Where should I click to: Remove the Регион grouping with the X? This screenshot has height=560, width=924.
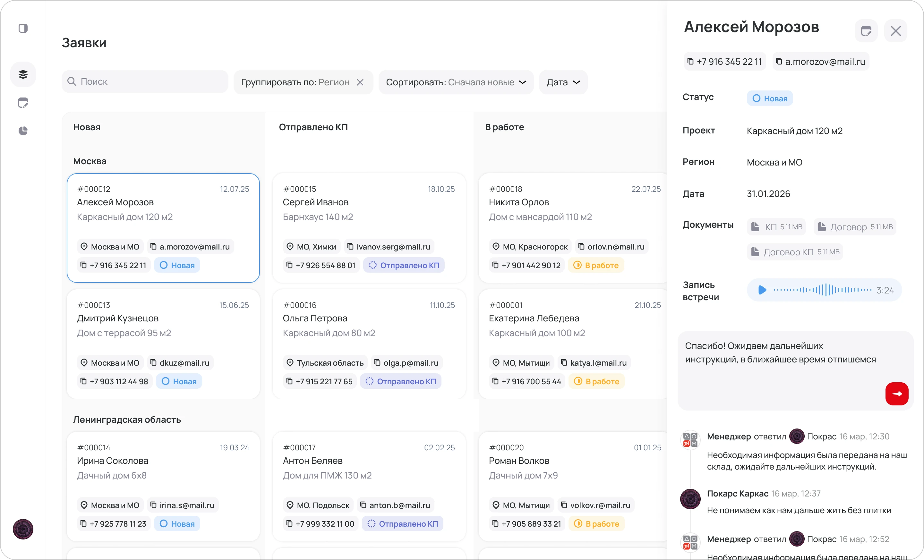[360, 82]
